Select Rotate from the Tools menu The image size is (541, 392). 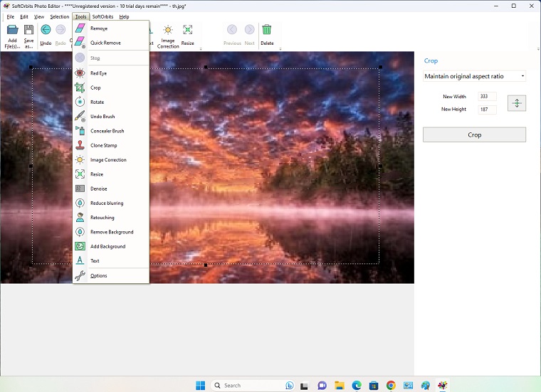pos(111,102)
